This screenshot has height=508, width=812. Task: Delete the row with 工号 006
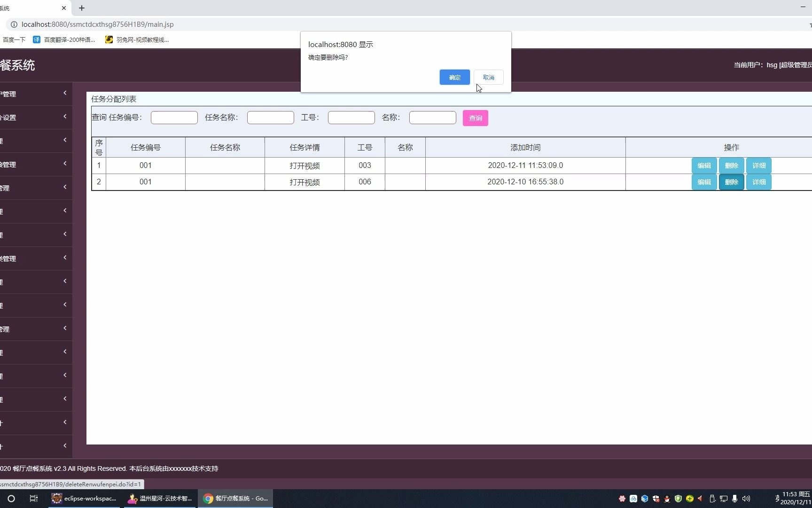point(731,182)
